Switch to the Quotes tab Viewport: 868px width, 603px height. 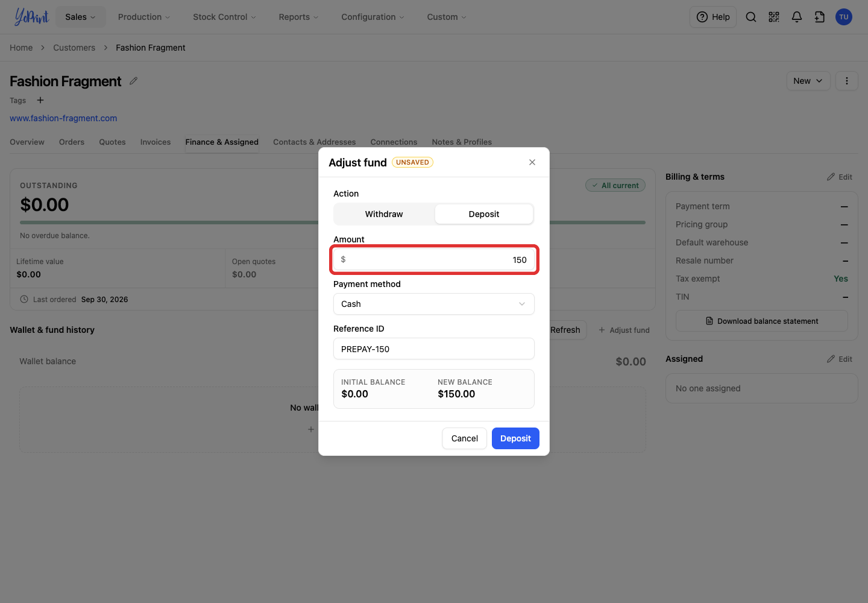click(x=113, y=142)
